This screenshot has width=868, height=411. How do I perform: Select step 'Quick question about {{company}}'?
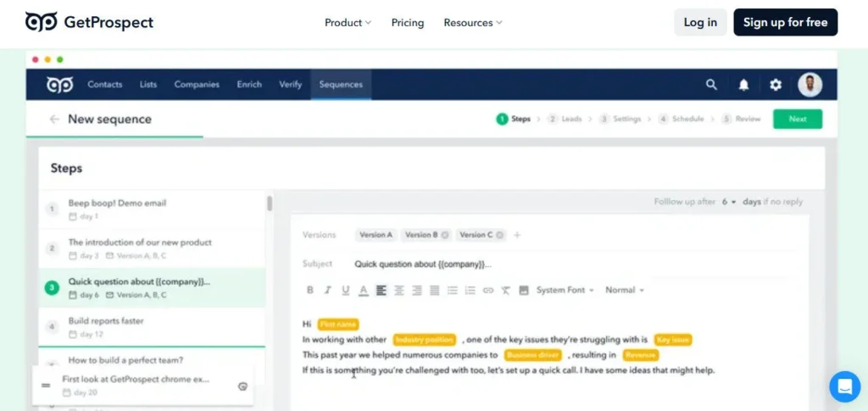152,287
